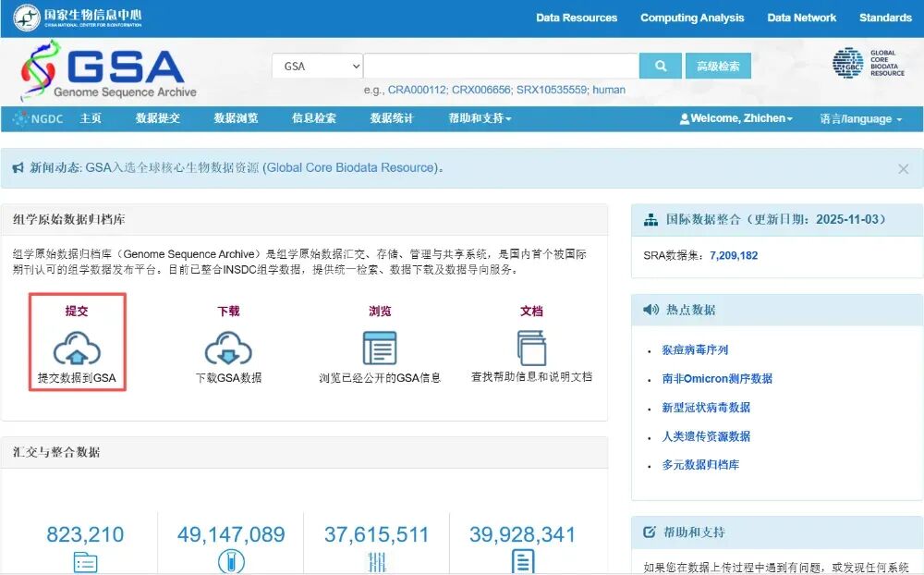The height and width of the screenshot is (575, 924).
Task: Click example accession CRA000112
Action: coord(418,90)
